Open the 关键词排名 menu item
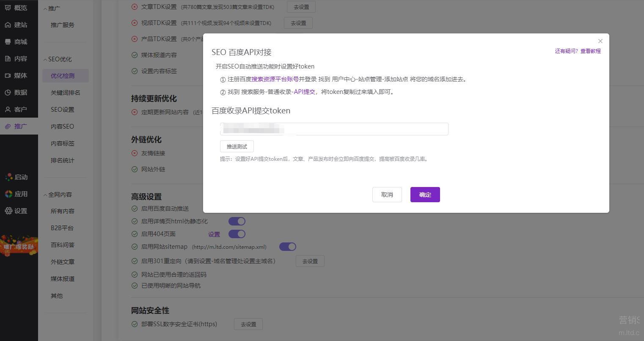This screenshot has width=644, height=341. pos(65,93)
